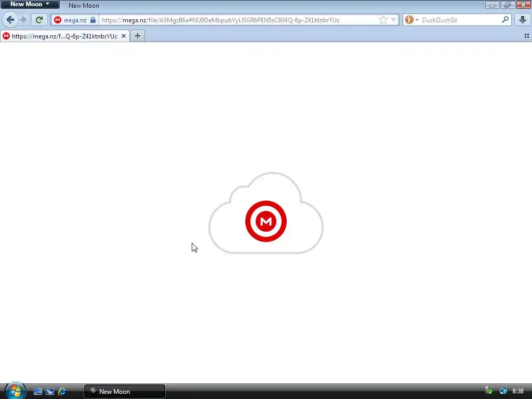This screenshot has height=399, width=532.
Task: Open a new tab with plus
Action: pos(137,36)
